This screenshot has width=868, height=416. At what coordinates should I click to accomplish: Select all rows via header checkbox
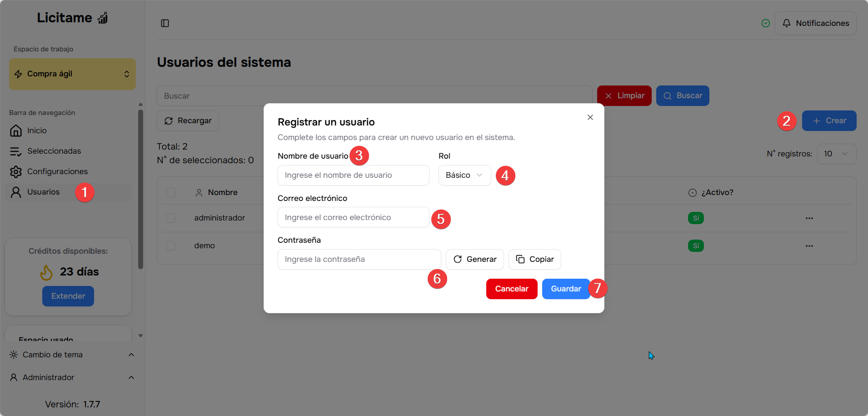point(171,193)
